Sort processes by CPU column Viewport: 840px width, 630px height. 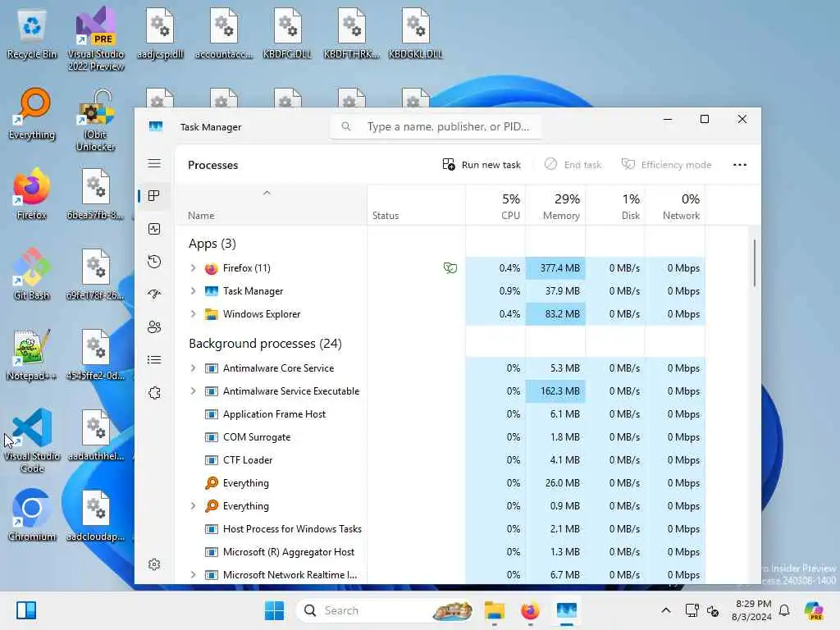click(x=496, y=206)
